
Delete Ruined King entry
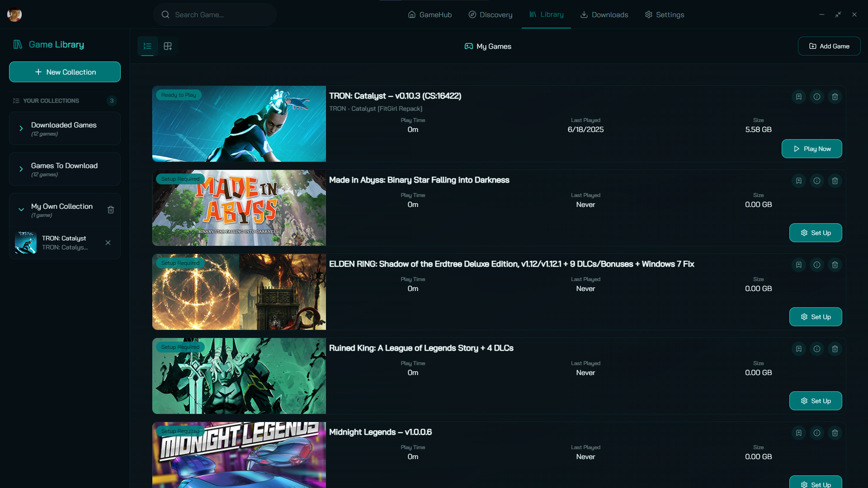(x=835, y=349)
